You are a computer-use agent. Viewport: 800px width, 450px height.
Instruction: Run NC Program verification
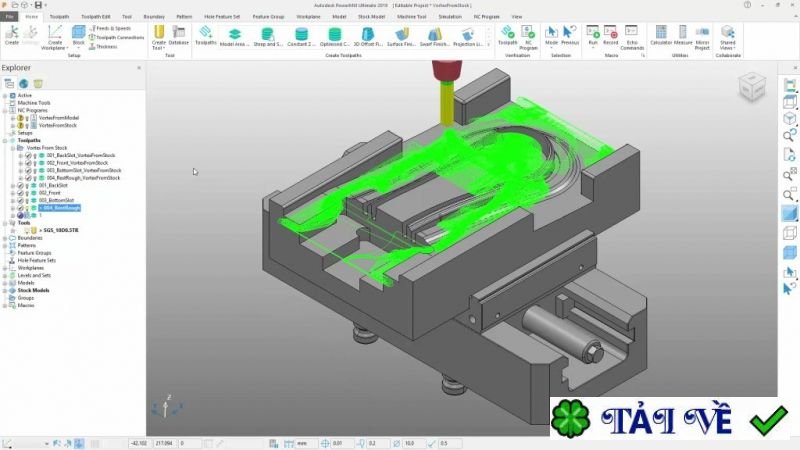click(528, 37)
